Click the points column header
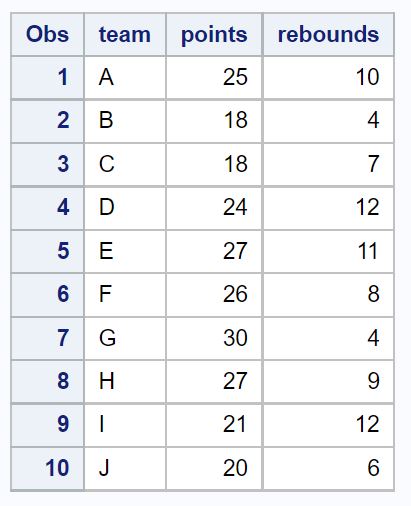Viewport: 411px width, 506px height. tap(214, 34)
